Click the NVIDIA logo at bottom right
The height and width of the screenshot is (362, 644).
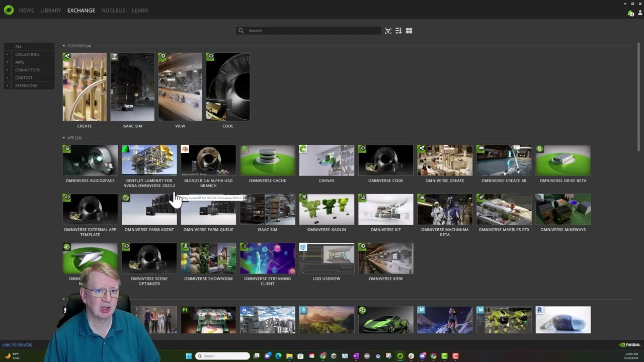point(629,345)
